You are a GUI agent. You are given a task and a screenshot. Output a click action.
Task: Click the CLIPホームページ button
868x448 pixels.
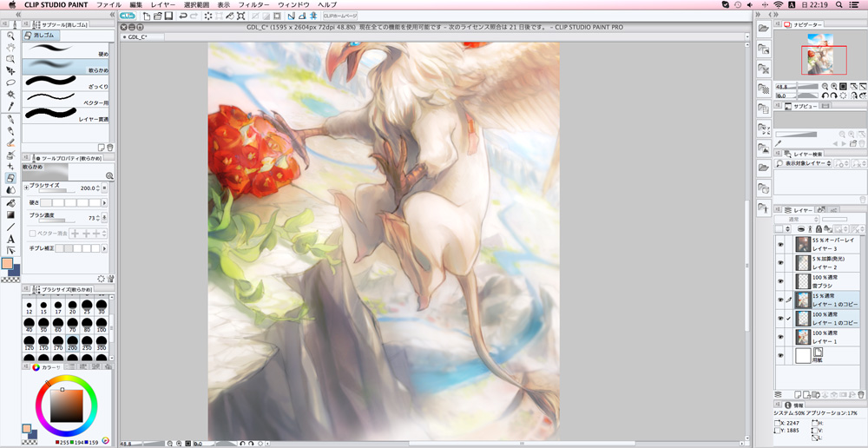(340, 16)
